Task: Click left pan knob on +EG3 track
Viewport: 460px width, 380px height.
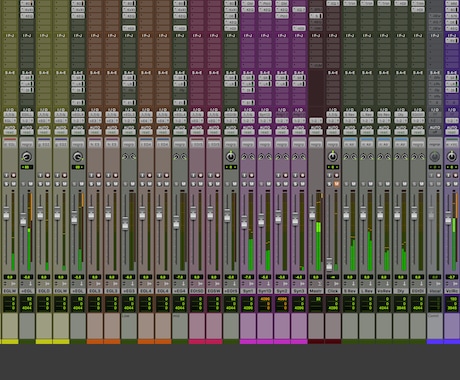Action: click(x=125, y=156)
